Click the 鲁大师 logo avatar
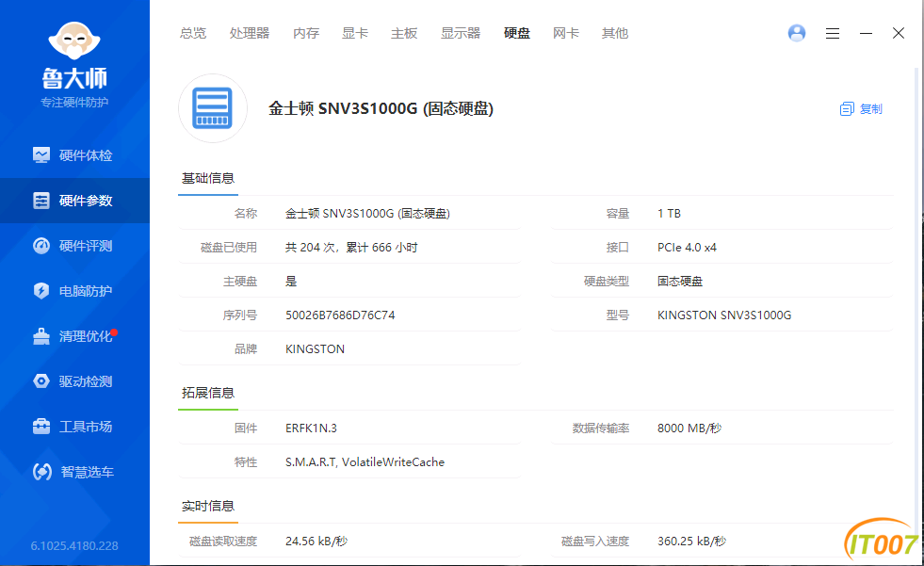 pos(74,40)
